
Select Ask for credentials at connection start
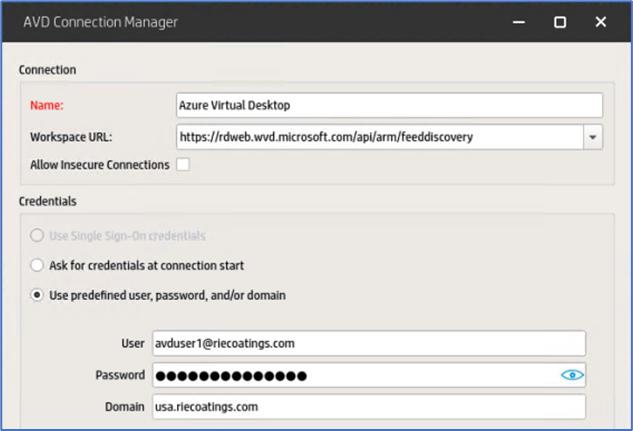(x=37, y=265)
